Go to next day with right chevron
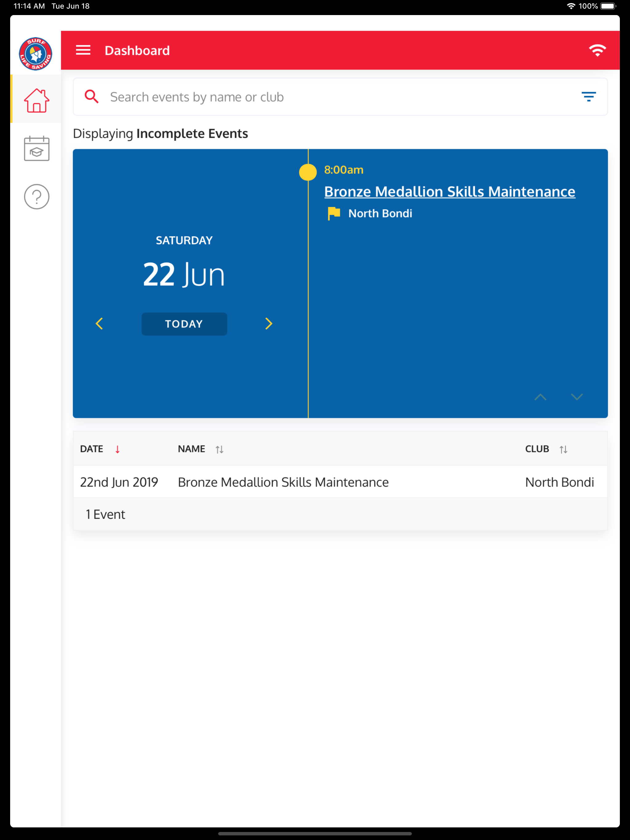630x840 pixels. tap(269, 323)
